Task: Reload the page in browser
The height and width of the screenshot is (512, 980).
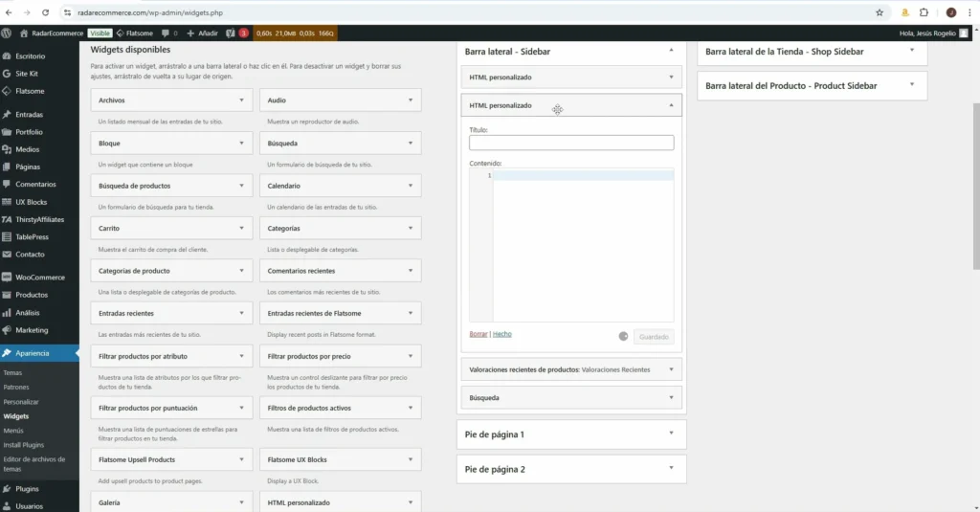Action: point(45,12)
